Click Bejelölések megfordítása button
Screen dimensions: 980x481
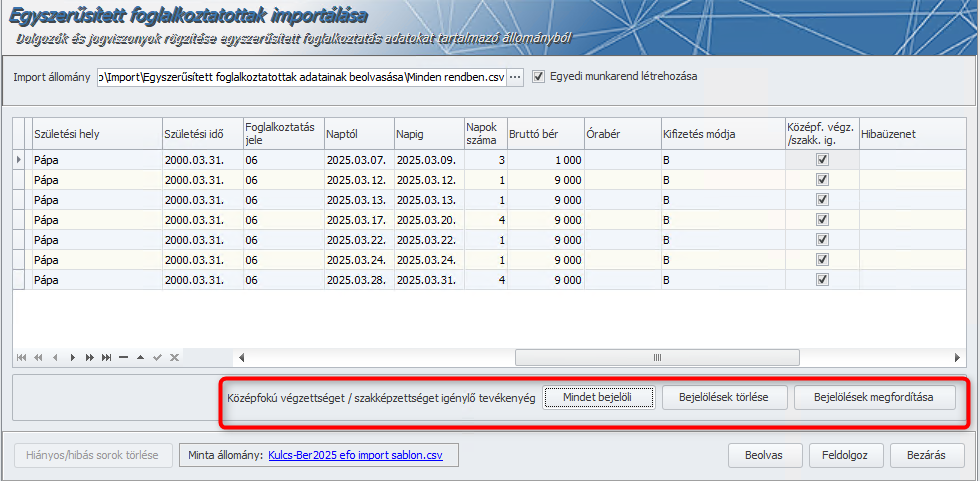point(875,397)
